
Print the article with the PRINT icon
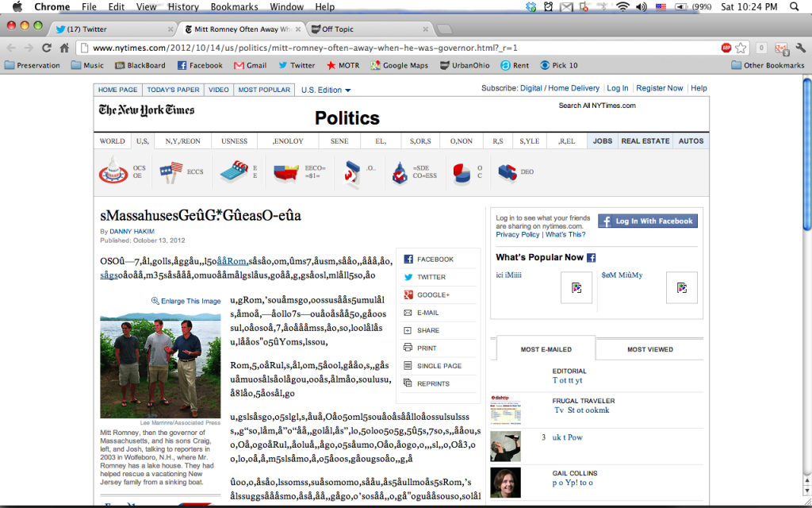[x=408, y=348]
